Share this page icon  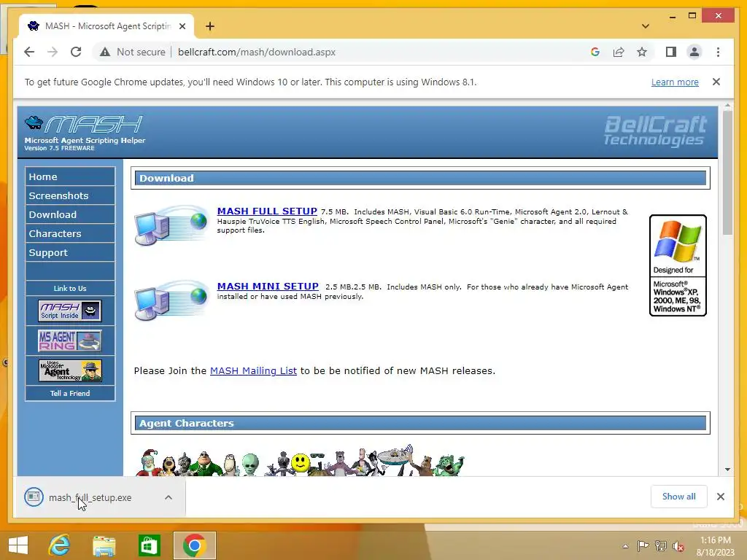pyautogui.click(x=619, y=52)
